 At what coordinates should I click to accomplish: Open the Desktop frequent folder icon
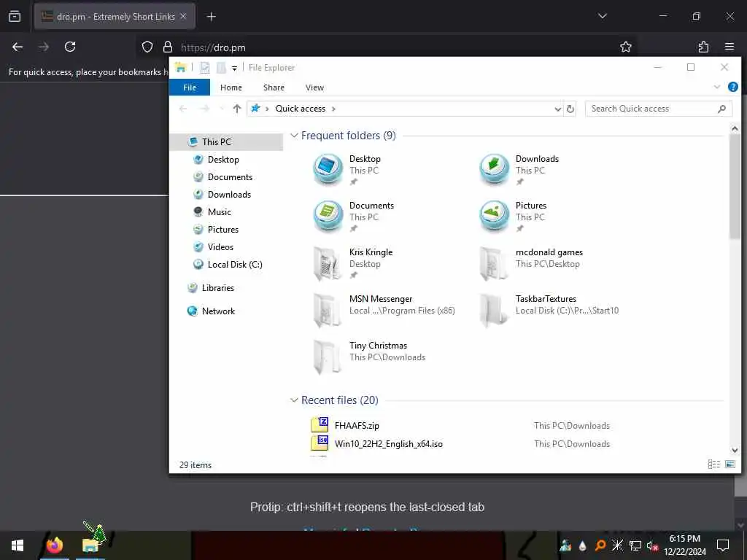pyautogui.click(x=328, y=168)
